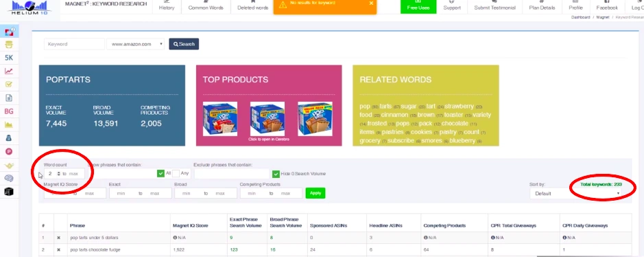Open the third Pop-Tarts value pack thumbnail
The width and height of the screenshot is (644, 257).
pyautogui.click(x=315, y=120)
